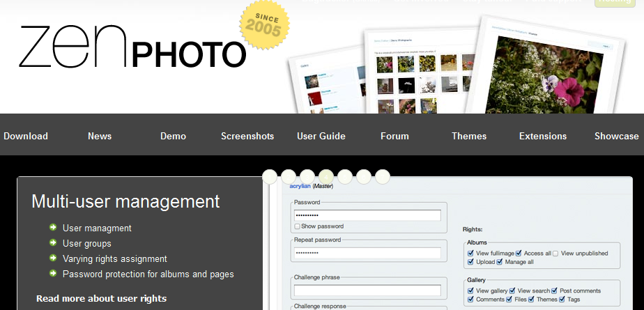Toggle the Upload checkbox
Image resolution: width=644 pixels, height=310 pixels.
coord(470,262)
